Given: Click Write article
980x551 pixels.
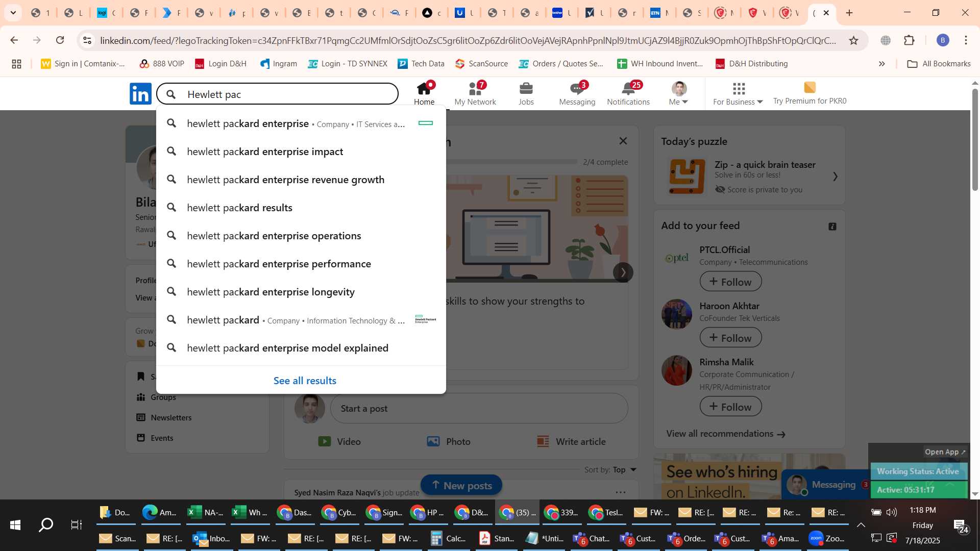Looking at the screenshot, I should (571, 441).
